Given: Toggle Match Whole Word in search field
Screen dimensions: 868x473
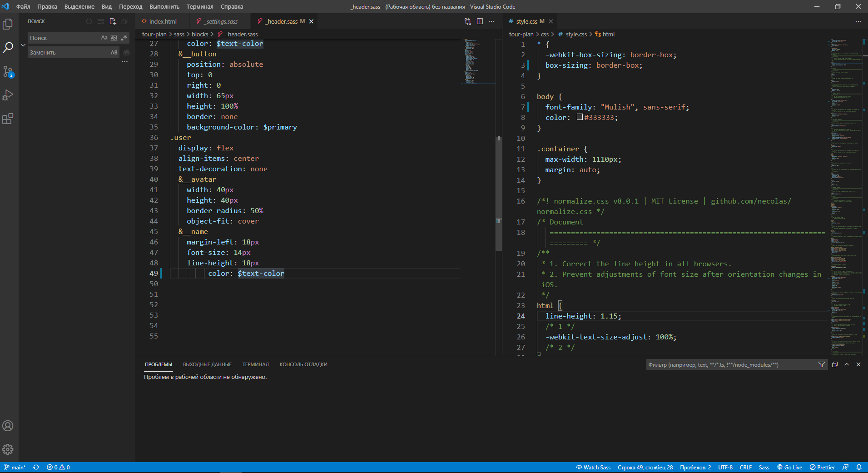Looking at the screenshot, I should 114,38.
